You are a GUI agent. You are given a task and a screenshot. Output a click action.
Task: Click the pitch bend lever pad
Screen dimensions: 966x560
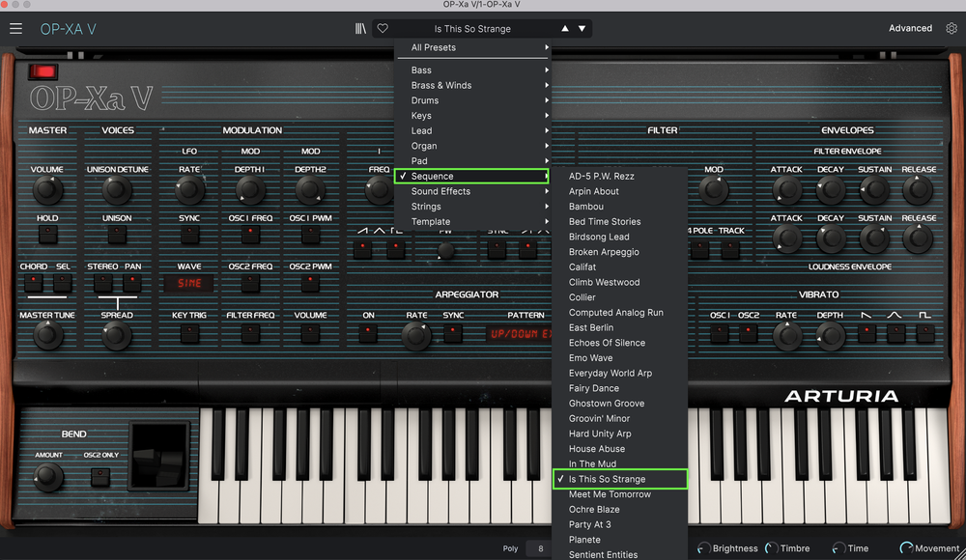click(159, 457)
